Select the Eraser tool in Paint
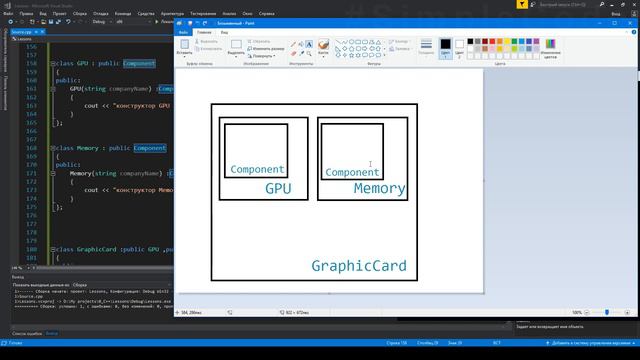 [293, 53]
